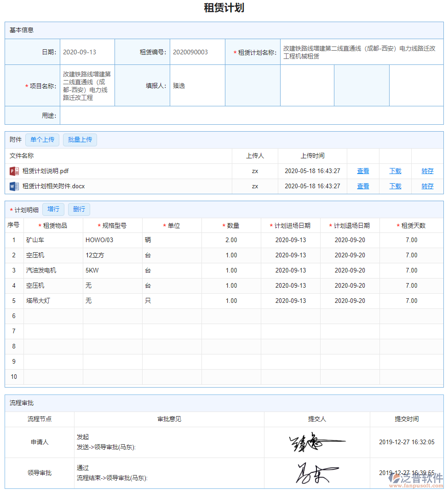Open 查看 for 租赁计划相关附件.docx

[363, 186]
